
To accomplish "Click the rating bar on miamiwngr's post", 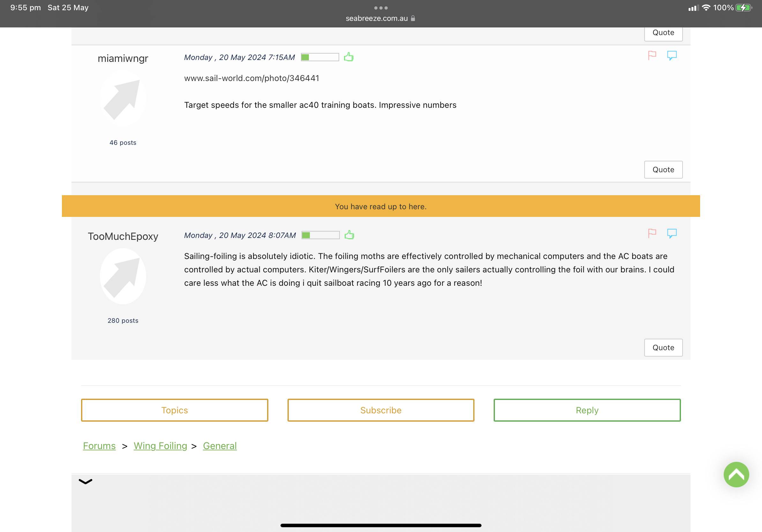I will (x=320, y=57).
